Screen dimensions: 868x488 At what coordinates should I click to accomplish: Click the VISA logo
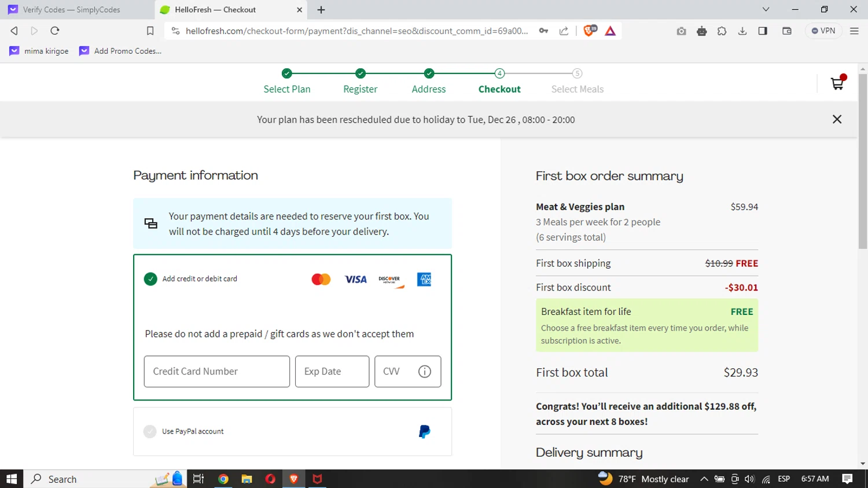click(355, 280)
